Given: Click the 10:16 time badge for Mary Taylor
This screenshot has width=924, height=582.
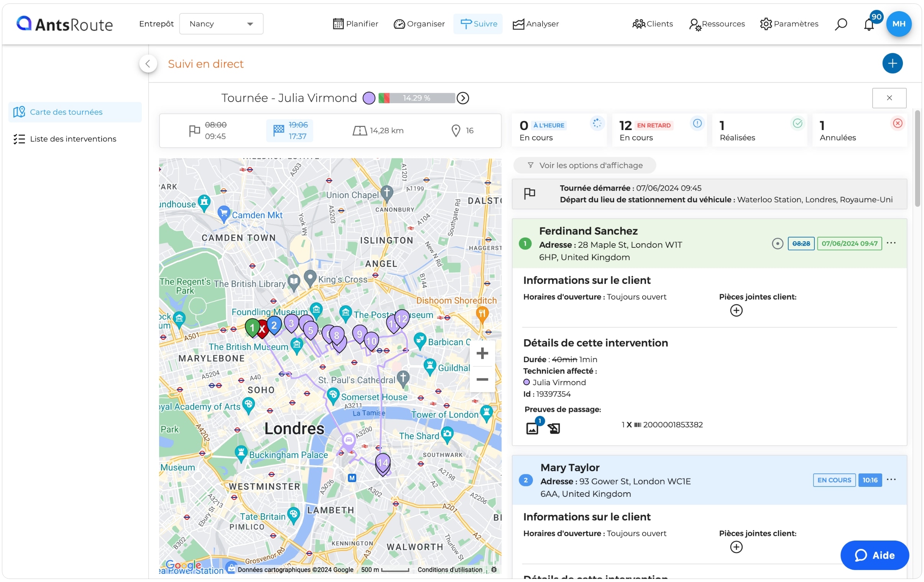Looking at the screenshot, I should 870,480.
